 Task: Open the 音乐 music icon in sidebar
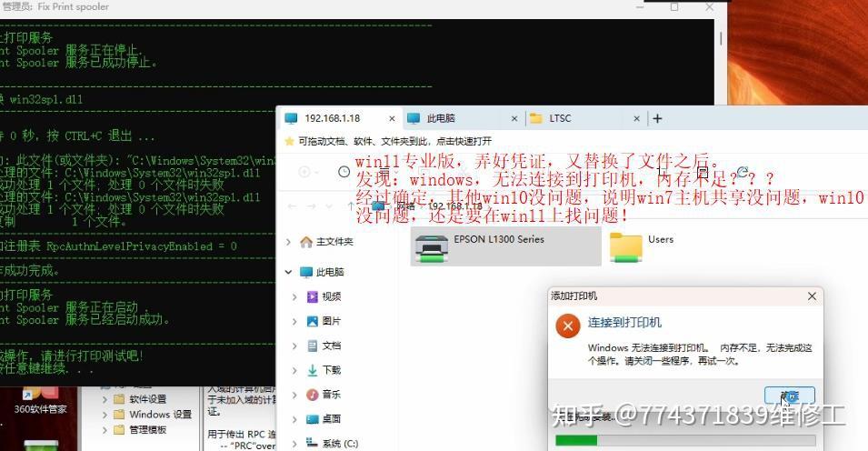click(x=313, y=395)
